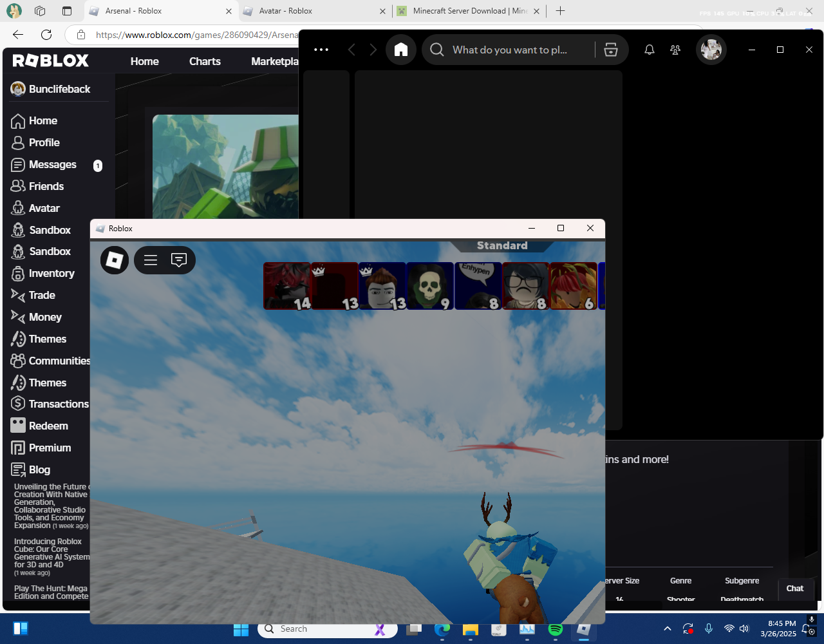Open the three-dots menu in Roblox app
The height and width of the screenshot is (644, 824).
(321, 50)
